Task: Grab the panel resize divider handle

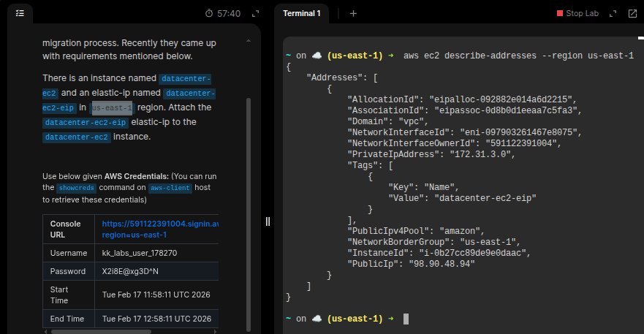Action: (x=268, y=221)
